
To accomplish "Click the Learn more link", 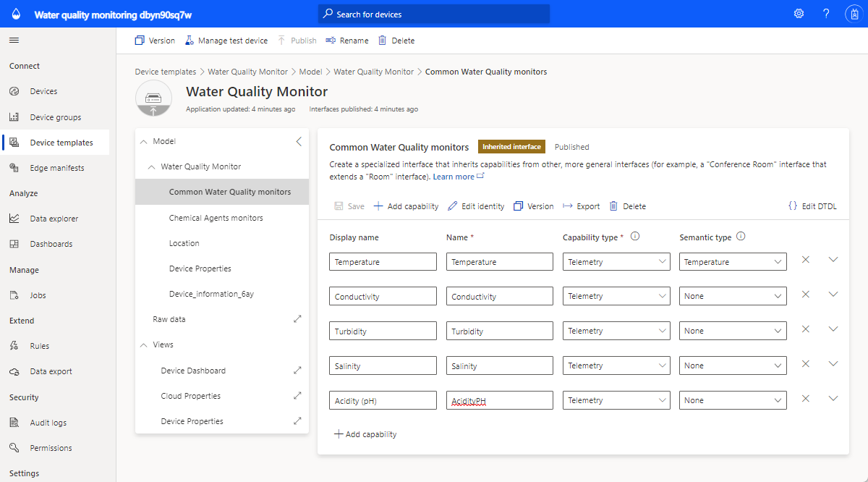I will coord(454,177).
